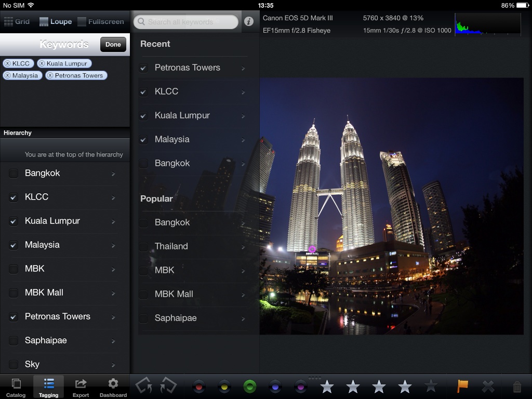Apply the yellow color label
The height and width of the screenshot is (399, 532).
pos(224,387)
